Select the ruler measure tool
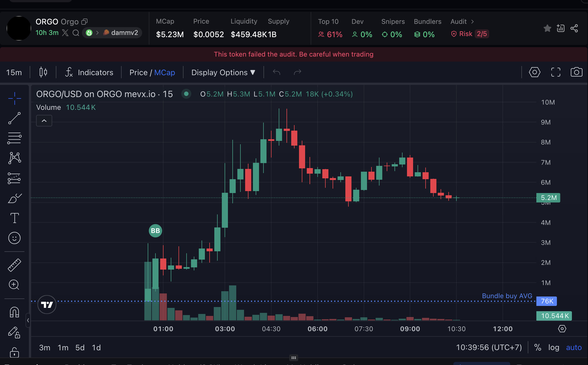 14,265
